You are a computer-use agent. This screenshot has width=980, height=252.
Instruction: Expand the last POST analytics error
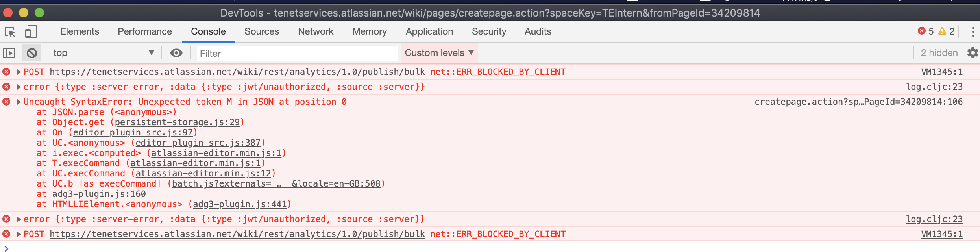(18, 234)
